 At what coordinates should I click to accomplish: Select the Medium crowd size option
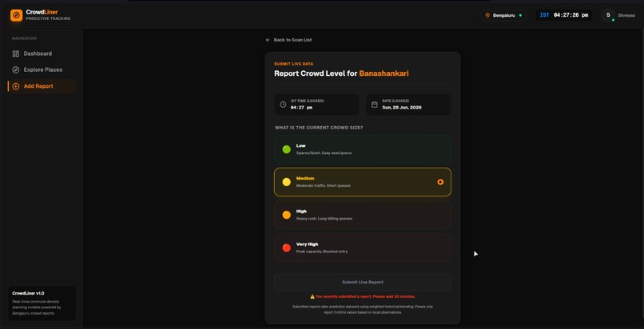[x=363, y=182]
